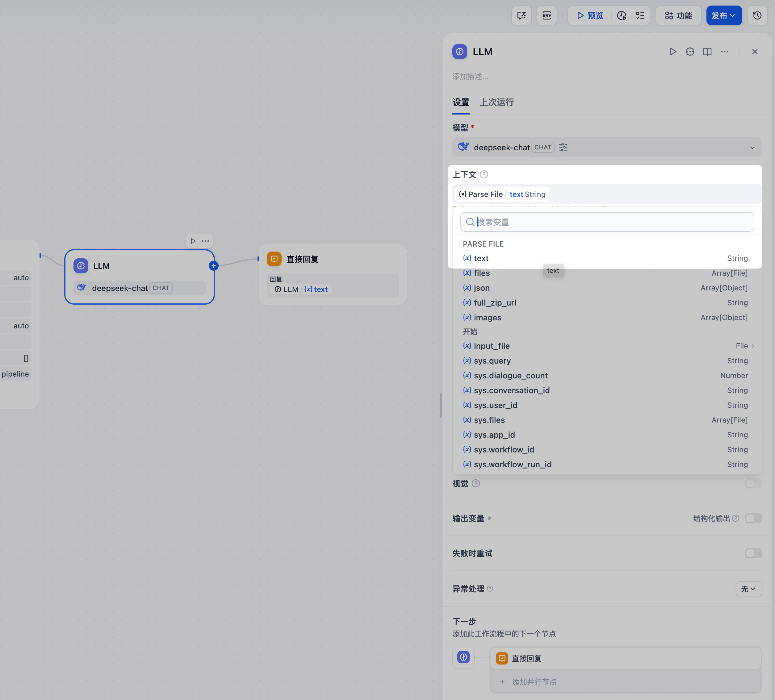This screenshot has width=775, height=700.
Task: Click the run history icon beside 预览
Action: (621, 15)
